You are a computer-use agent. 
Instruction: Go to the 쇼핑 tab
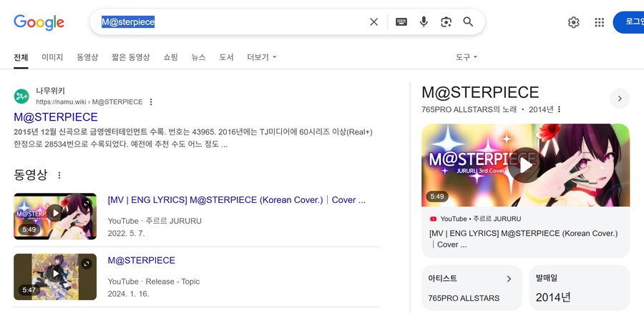(x=170, y=57)
